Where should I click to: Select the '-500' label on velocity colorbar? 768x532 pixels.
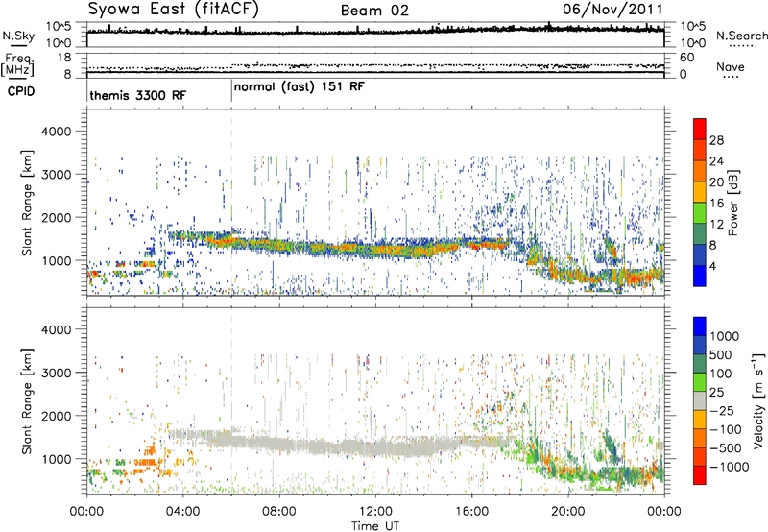pyautogui.click(x=725, y=448)
